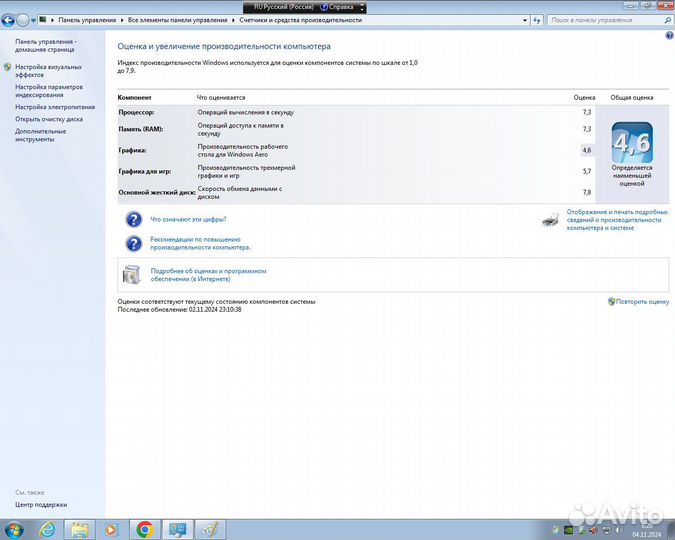The width and height of the screenshot is (675, 540).
Task: Open 'Настройка визуальных эффектов' link
Action: (48, 71)
